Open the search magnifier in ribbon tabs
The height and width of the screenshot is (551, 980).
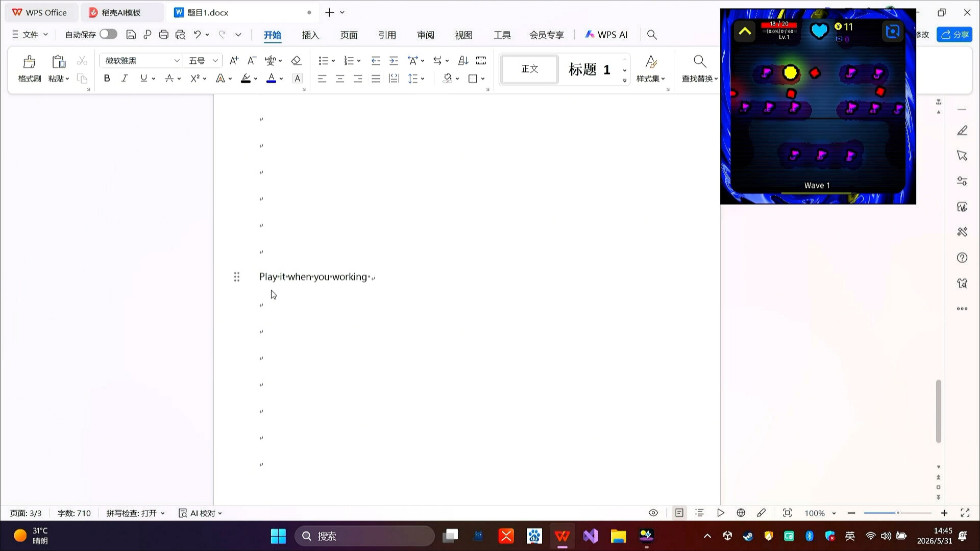652,35
